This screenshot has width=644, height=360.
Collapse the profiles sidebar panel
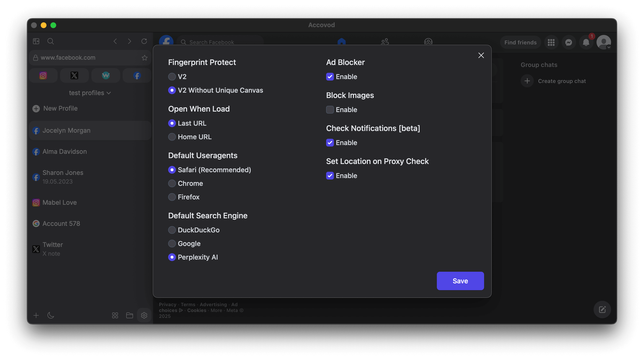click(x=36, y=41)
